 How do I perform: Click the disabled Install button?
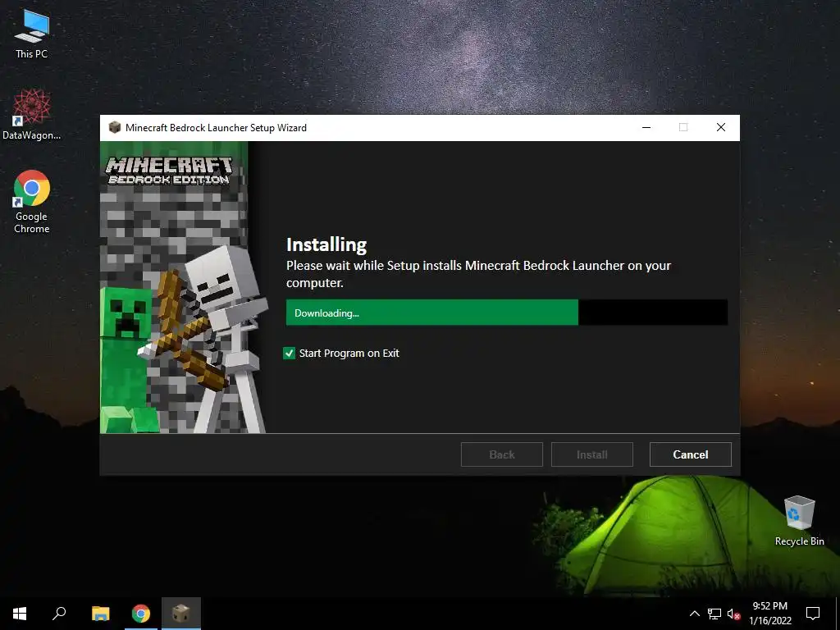click(x=592, y=454)
